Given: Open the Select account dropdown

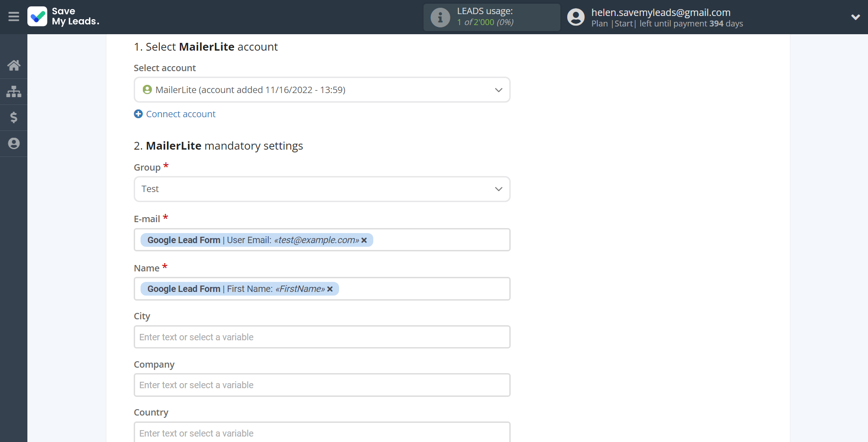Looking at the screenshot, I should 322,90.
